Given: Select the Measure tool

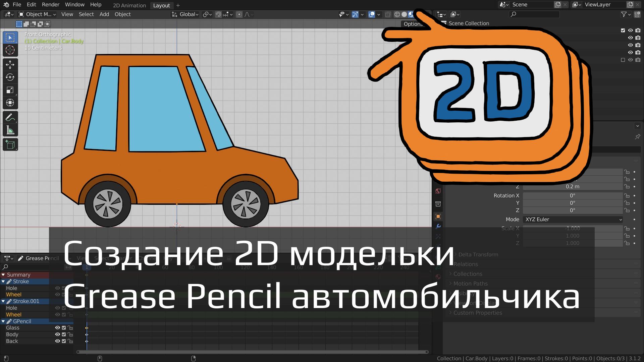Looking at the screenshot, I should pyautogui.click(x=10, y=130).
